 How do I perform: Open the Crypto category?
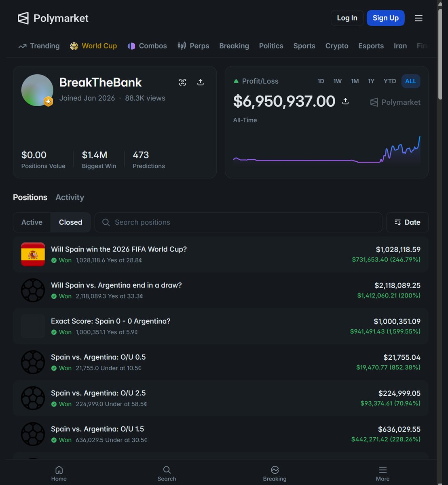[337, 46]
